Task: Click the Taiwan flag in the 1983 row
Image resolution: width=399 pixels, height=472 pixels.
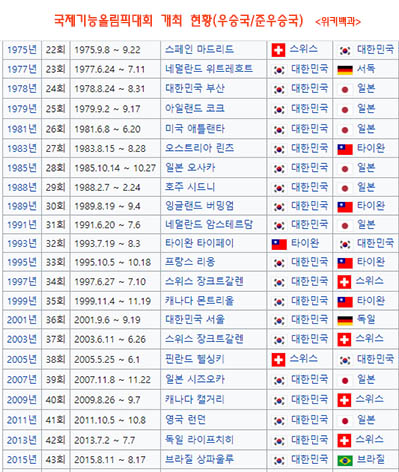Action: tap(345, 149)
